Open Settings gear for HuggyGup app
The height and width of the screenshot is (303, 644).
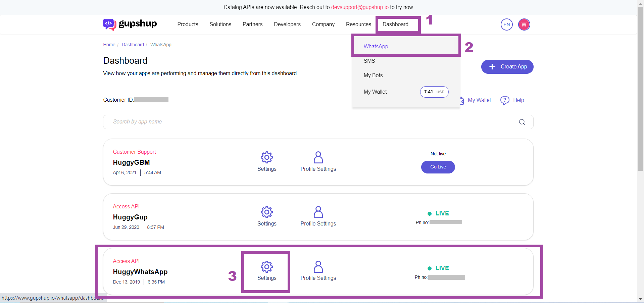(267, 212)
